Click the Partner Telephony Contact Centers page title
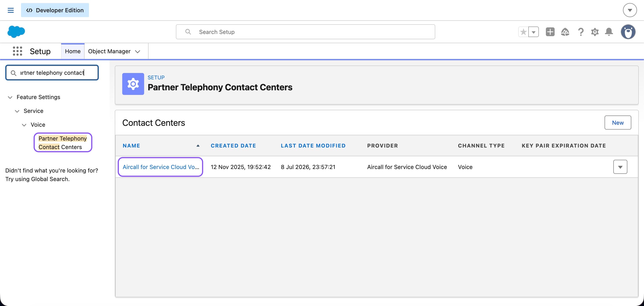This screenshot has height=306, width=644. point(220,87)
